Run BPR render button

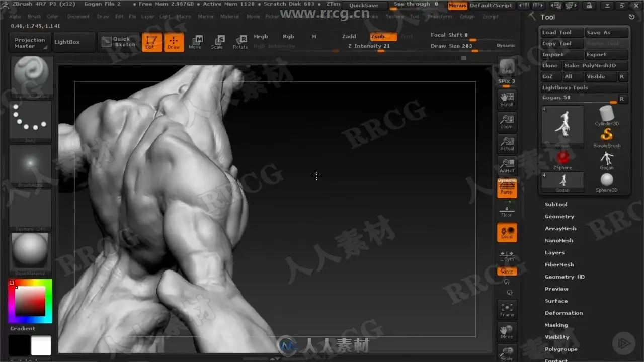click(507, 66)
